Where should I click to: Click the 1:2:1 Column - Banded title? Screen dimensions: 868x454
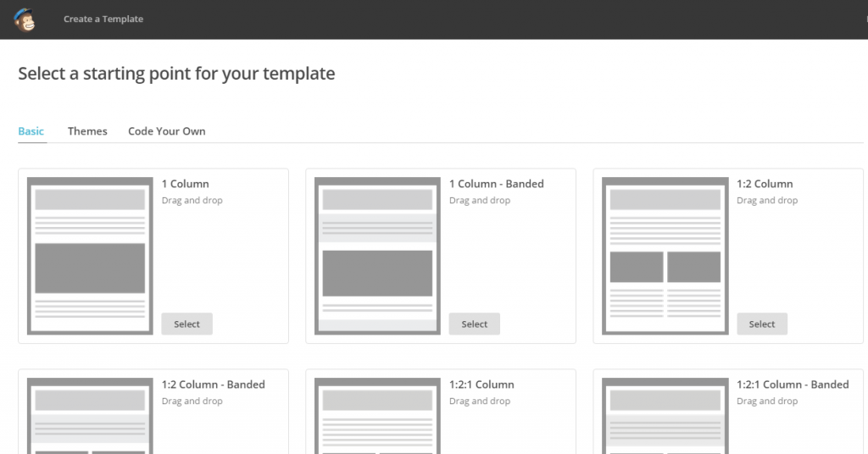[x=793, y=385]
